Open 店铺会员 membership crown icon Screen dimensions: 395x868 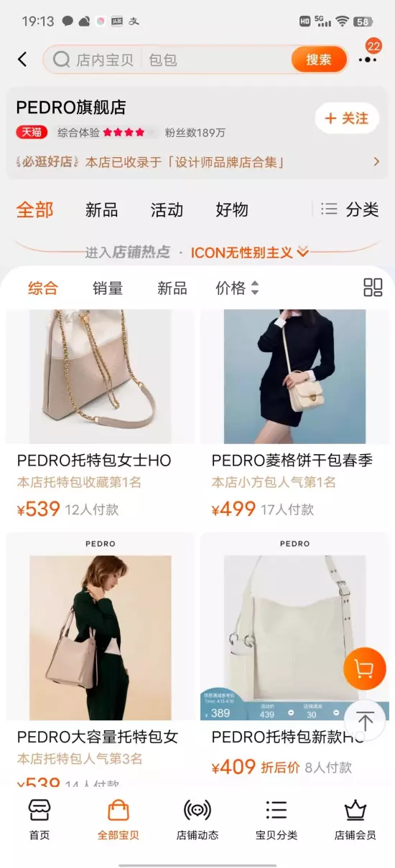[355, 821]
